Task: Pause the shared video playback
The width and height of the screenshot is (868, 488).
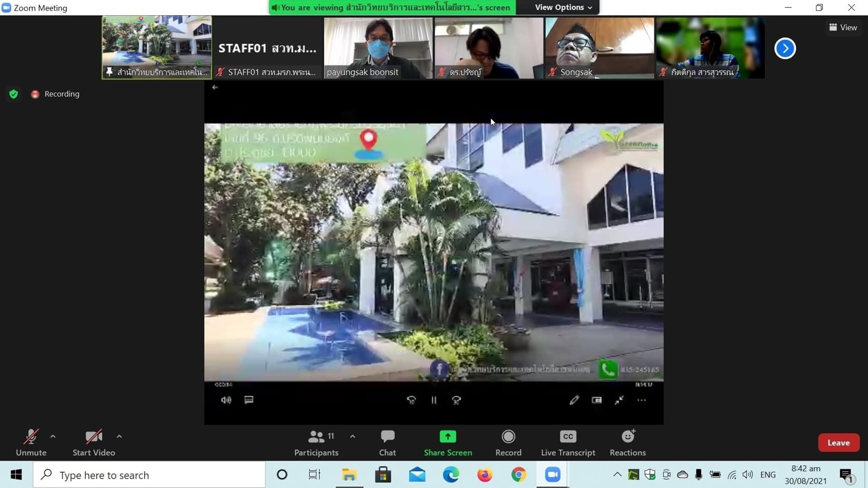Action: click(x=434, y=400)
